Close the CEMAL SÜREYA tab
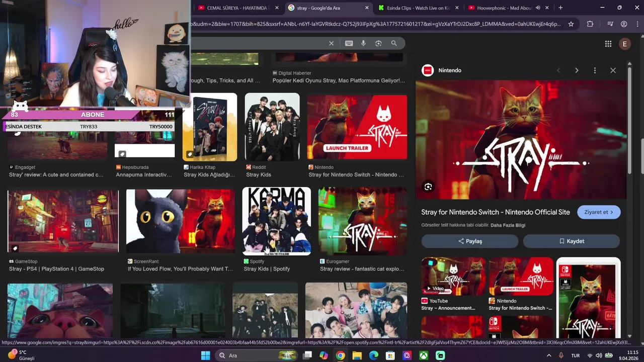The height and width of the screenshot is (362, 644). (277, 8)
